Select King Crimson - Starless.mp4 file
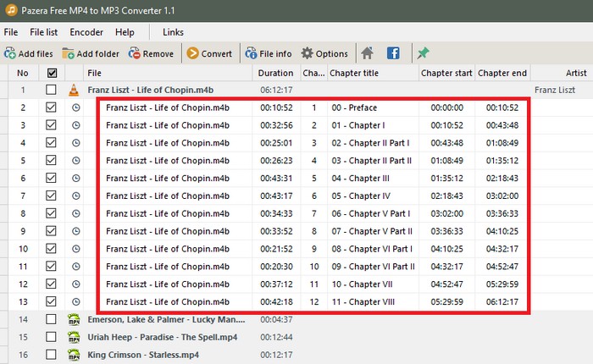593x364 pixels. click(143, 355)
